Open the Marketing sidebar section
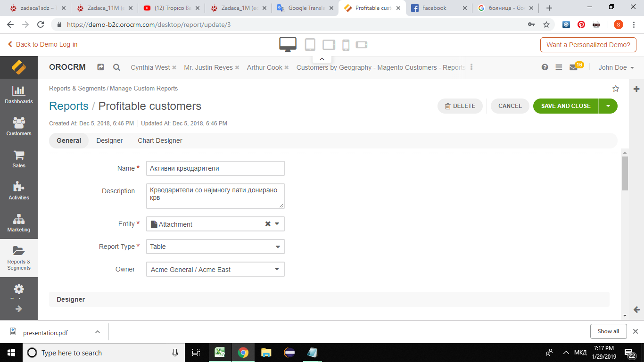644x362 pixels. tap(19, 222)
